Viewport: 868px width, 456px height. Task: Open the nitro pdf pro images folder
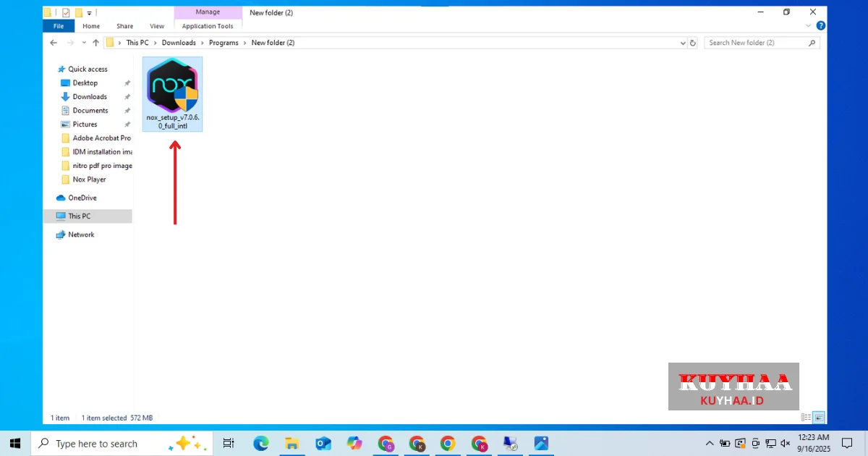102,166
